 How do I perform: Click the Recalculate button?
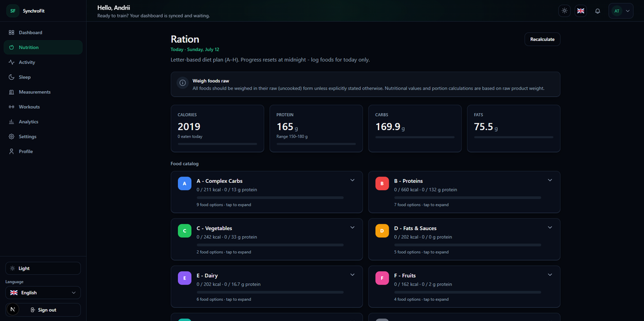tap(542, 40)
